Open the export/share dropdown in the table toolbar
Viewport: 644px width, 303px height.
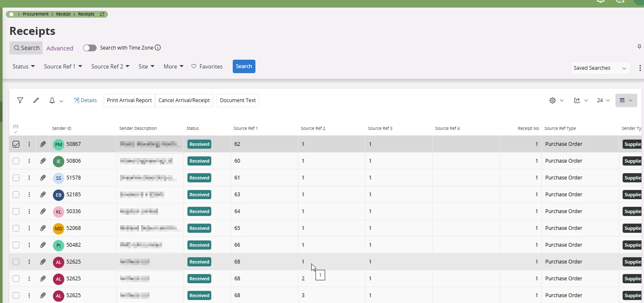(581, 100)
